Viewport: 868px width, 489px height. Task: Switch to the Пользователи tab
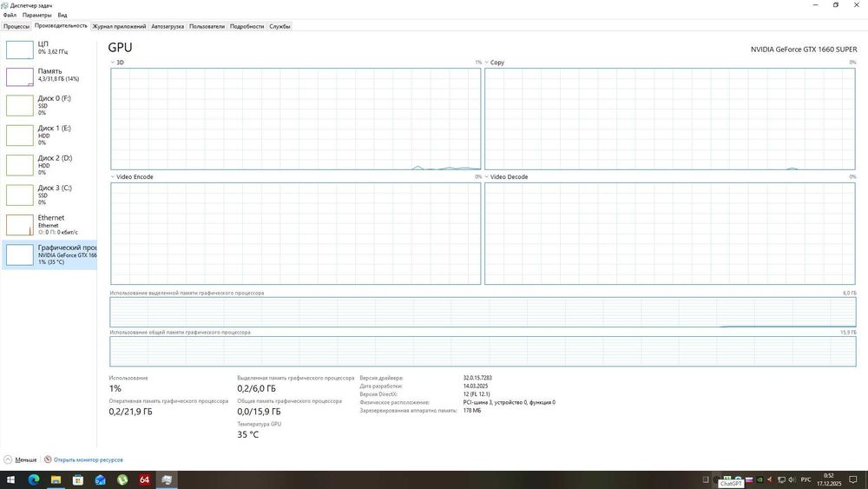[207, 26]
